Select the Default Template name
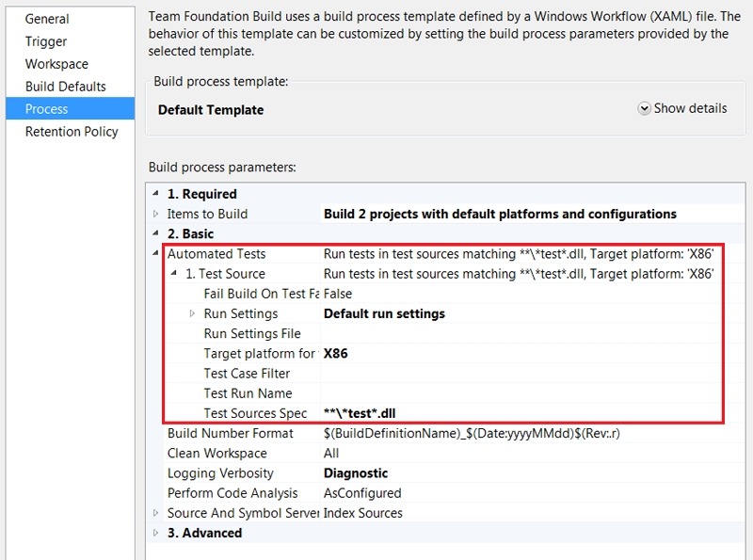 click(211, 110)
